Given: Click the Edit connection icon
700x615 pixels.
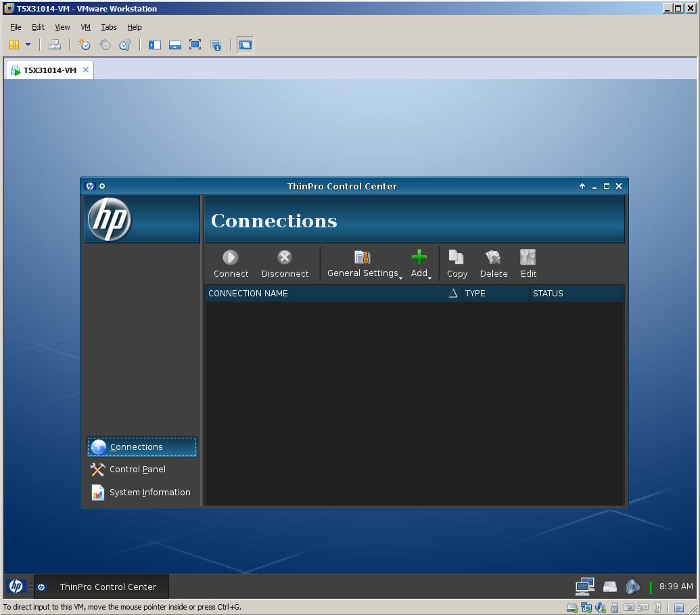Looking at the screenshot, I should pyautogui.click(x=528, y=258).
